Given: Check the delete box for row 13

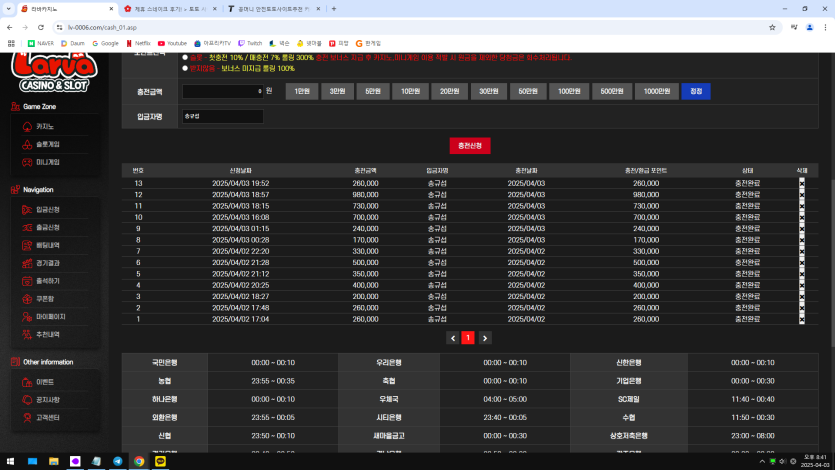Looking at the screenshot, I should pyautogui.click(x=801, y=183).
